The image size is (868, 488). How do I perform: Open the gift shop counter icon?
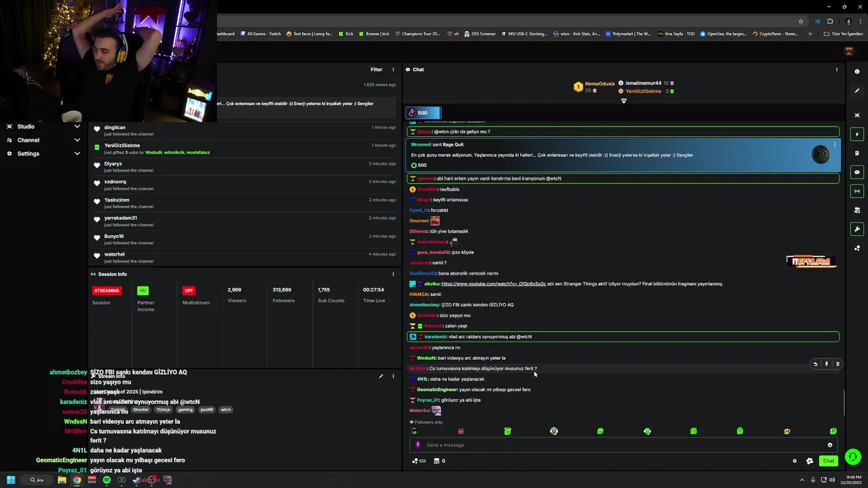[x=439, y=461]
